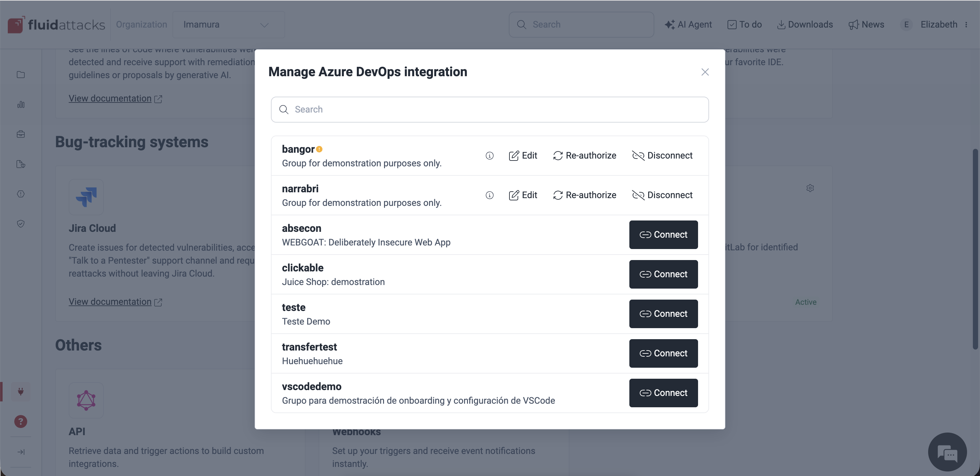Viewport: 980px width, 476px height.
Task: Open the folder icon in the sidebar
Action: click(x=21, y=75)
